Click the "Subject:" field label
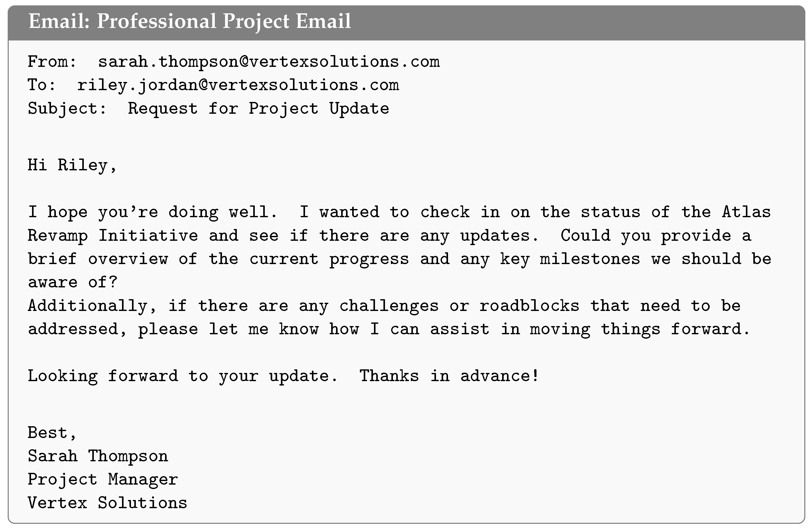 click(67, 109)
